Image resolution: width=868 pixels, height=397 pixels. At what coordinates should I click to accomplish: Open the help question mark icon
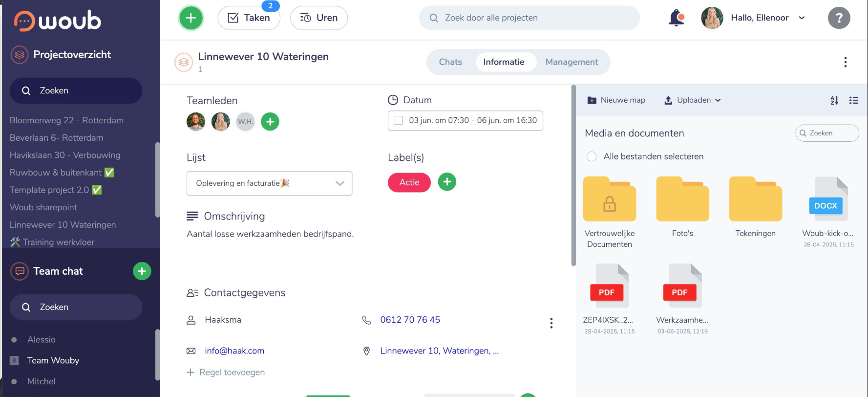(x=839, y=18)
